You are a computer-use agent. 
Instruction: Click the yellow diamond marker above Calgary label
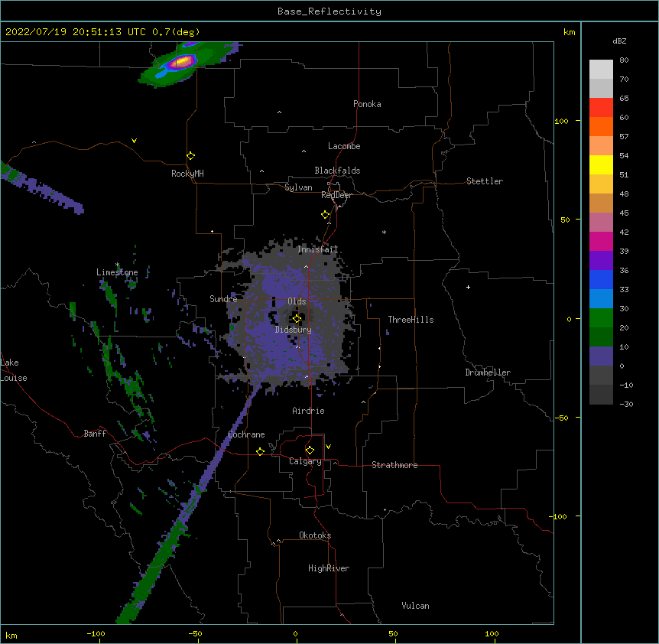[310, 450]
